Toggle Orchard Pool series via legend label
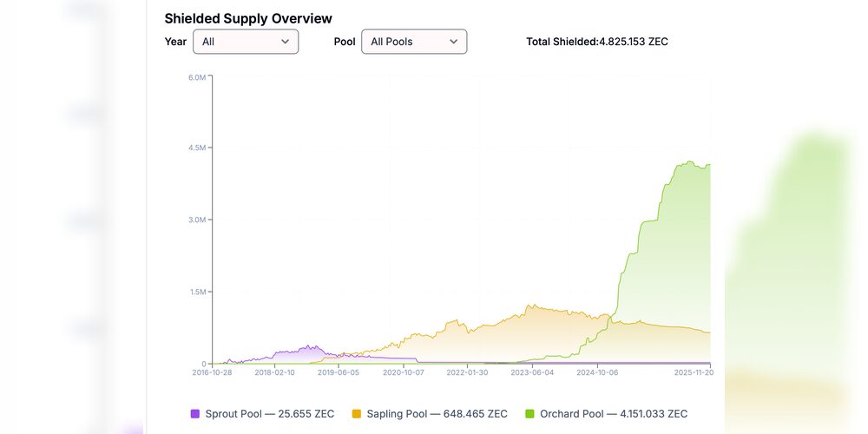Image resolution: width=868 pixels, height=434 pixels. (613, 414)
